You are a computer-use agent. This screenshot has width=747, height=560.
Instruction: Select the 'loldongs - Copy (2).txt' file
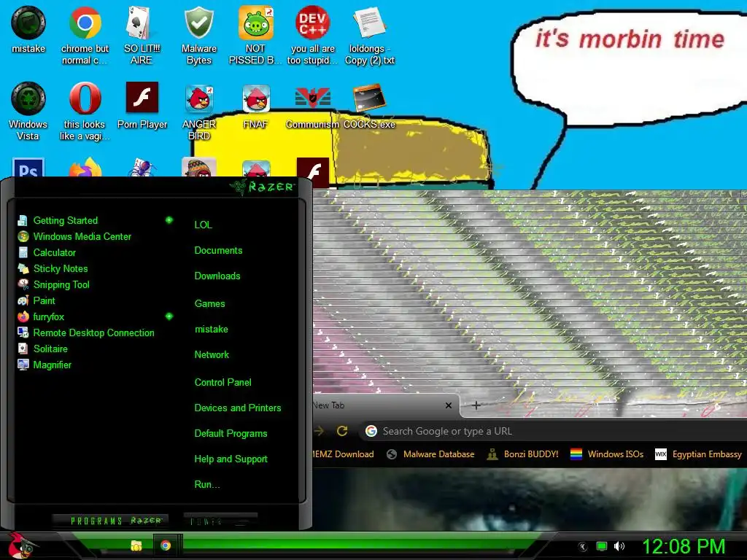click(x=370, y=36)
